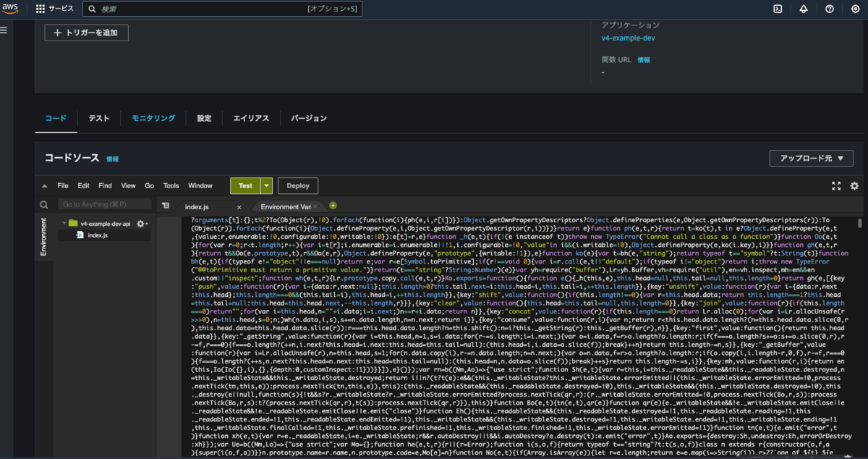Open コードソース 情報 link

pyautogui.click(x=113, y=159)
